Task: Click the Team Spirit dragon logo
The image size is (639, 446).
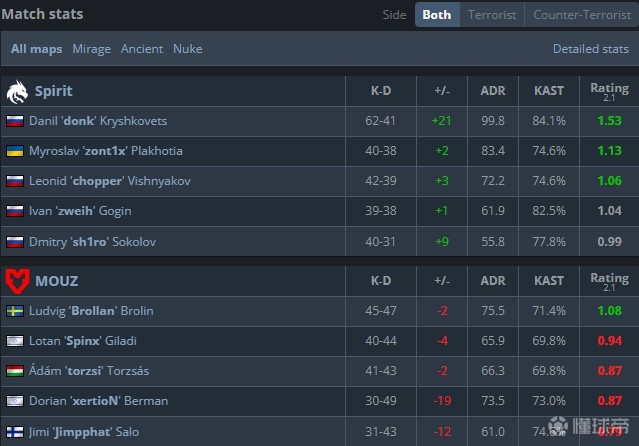Action: coord(17,92)
